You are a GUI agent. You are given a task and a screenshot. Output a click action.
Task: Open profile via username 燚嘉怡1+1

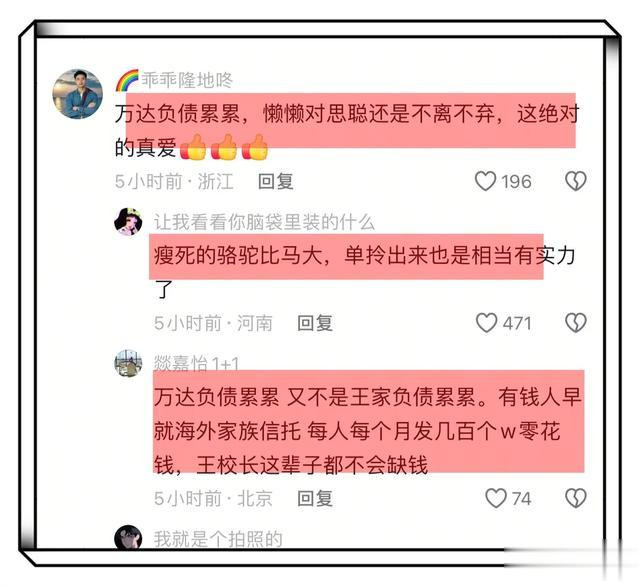pos(196,363)
